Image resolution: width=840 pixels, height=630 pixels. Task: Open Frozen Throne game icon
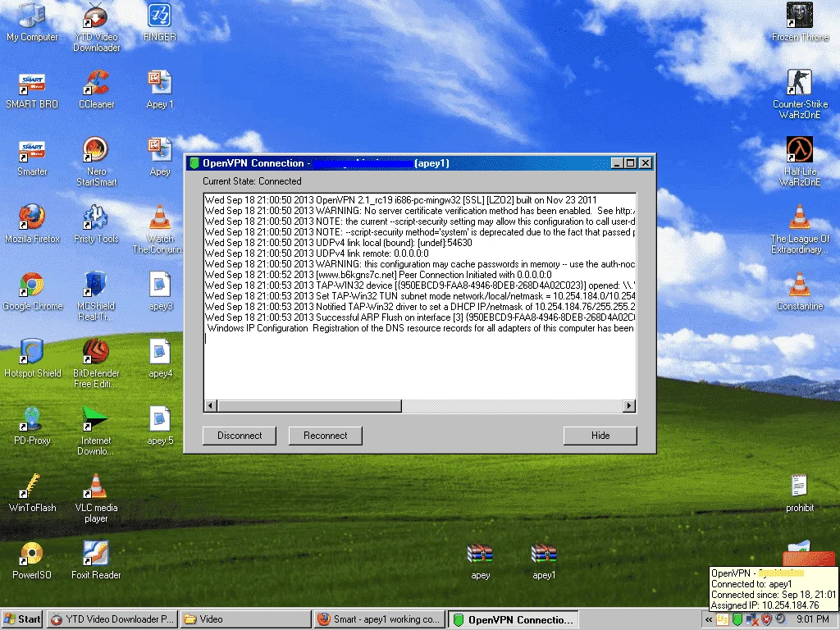[800, 22]
